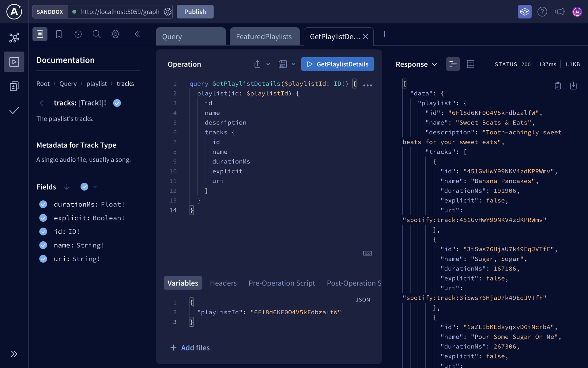588x368 pixels.
Task: Open the schema search panel
Action: (x=96, y=34)
